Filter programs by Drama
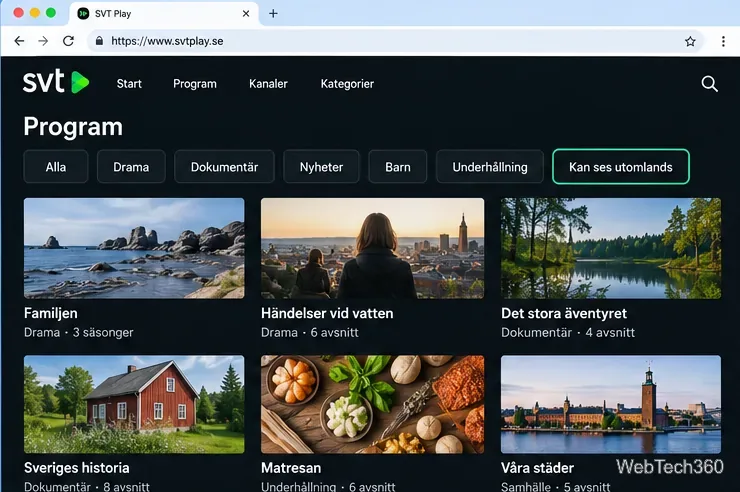740x492 pixels. pyautogui.click(x=131, y=167)
